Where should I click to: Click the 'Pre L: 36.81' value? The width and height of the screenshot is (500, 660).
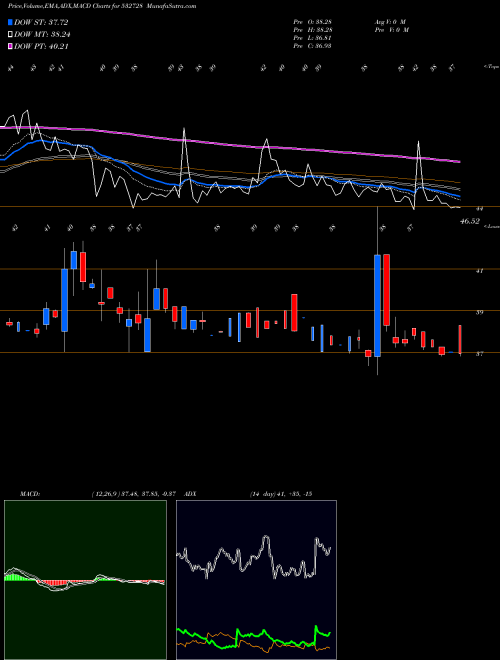(x=312, y=38)
